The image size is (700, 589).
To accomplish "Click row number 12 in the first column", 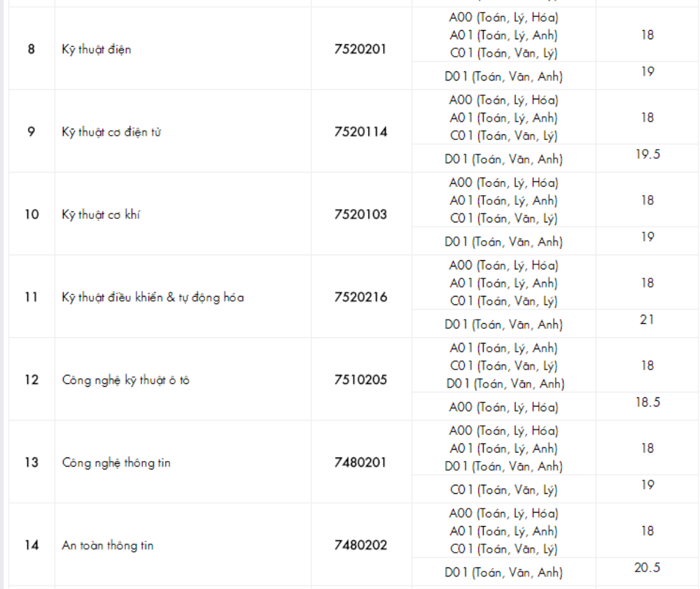I will [31, 381].
